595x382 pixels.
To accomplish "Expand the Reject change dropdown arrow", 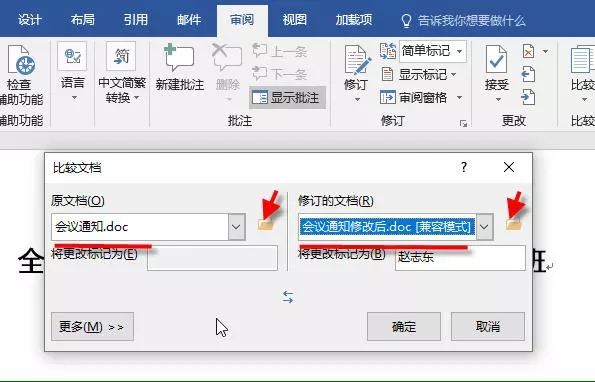I will click(545, 51).
